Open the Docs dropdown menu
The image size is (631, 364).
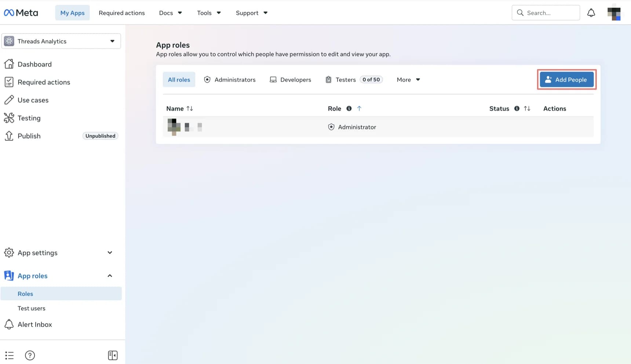(x=171, y=13)
